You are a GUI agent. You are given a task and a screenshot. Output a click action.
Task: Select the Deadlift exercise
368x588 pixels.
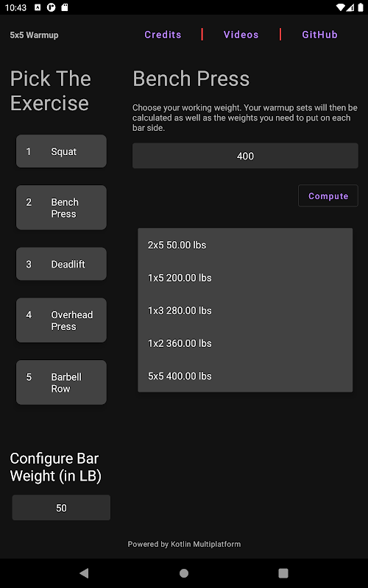pyautogui.click(x=61, y=264)
